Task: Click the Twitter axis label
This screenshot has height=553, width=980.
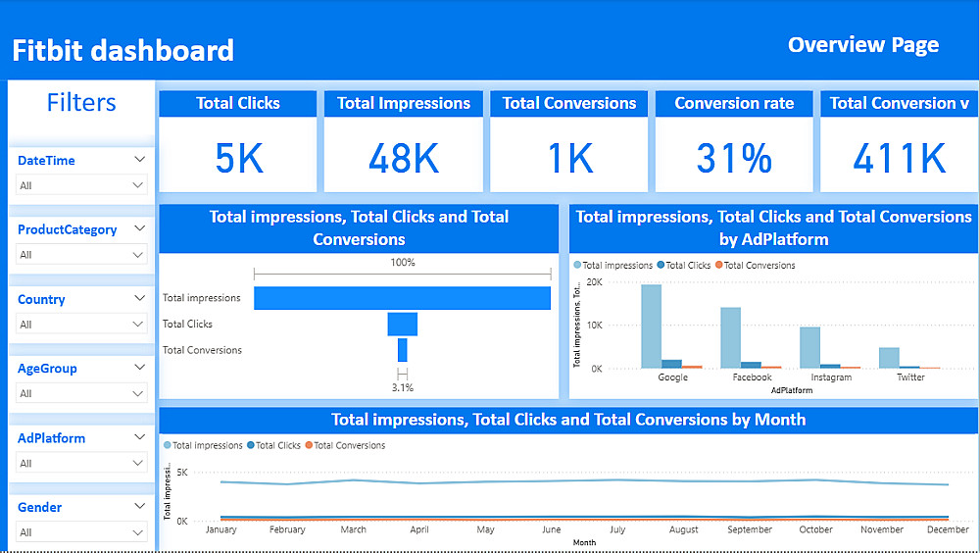Action: click(910, 377)
